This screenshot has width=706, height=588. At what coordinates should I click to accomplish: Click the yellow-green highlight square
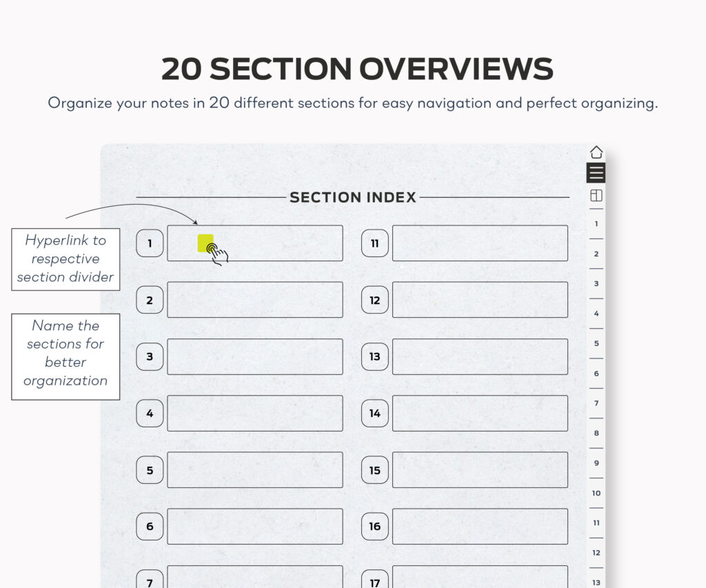[x=205, y=243]
